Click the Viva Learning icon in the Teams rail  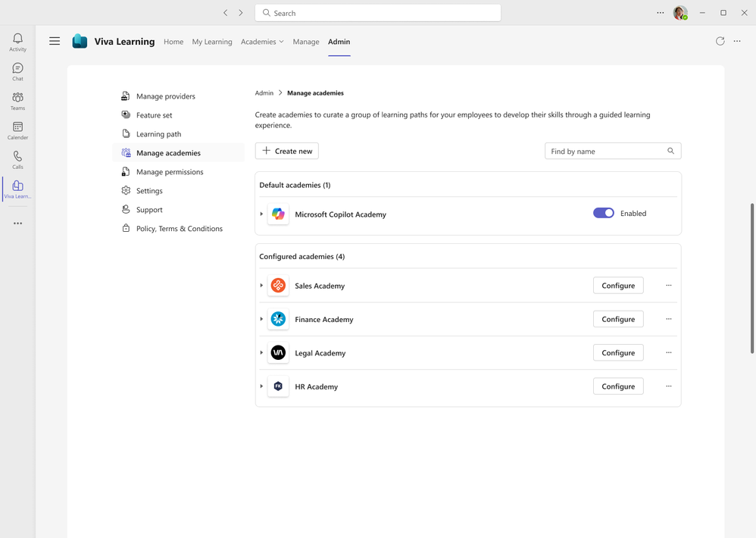coord(17,189)
